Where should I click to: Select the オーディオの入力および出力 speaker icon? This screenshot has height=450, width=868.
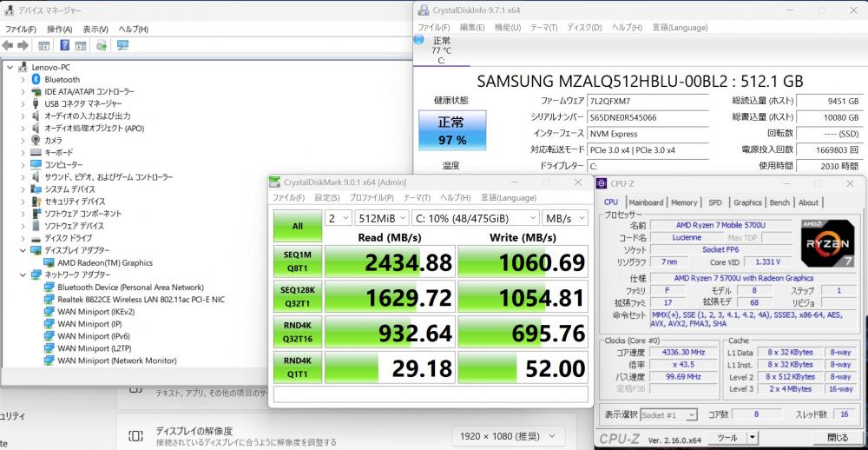pos(36,116)
